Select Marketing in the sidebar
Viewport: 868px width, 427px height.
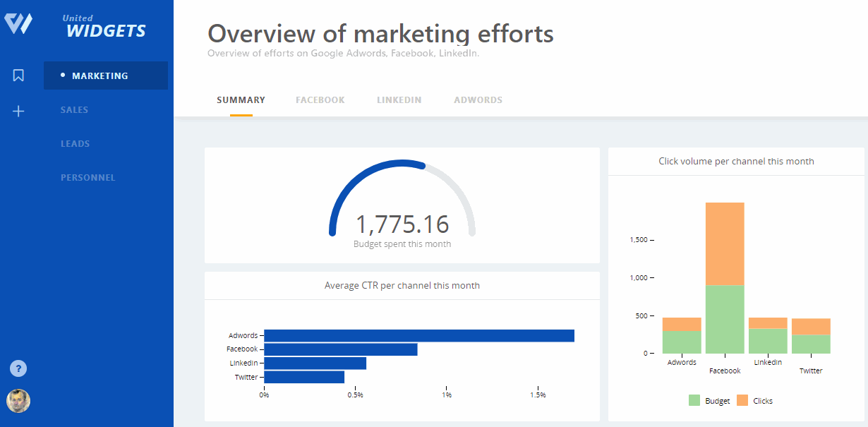click(x=100, y=76)
